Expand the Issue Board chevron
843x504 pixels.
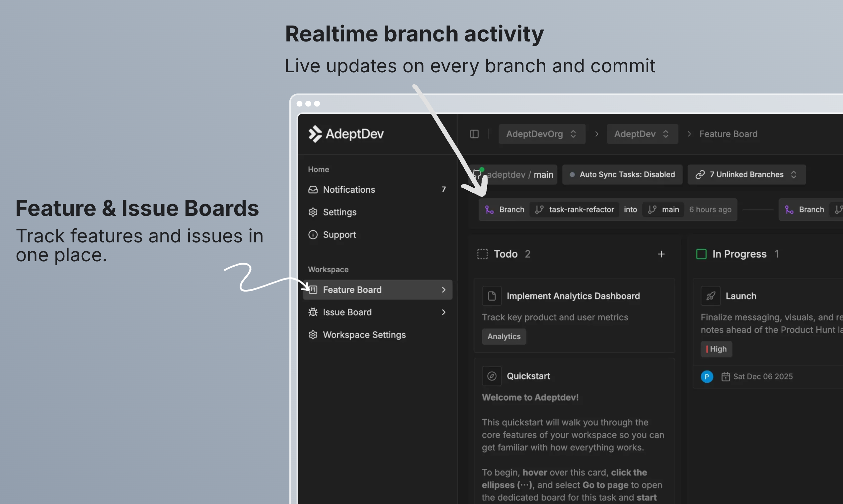coord(443,312)
